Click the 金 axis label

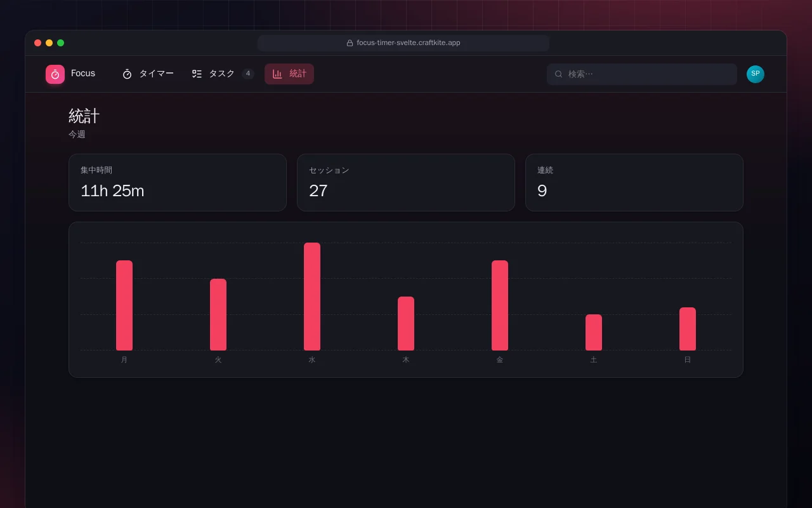(x=500, y=360)
